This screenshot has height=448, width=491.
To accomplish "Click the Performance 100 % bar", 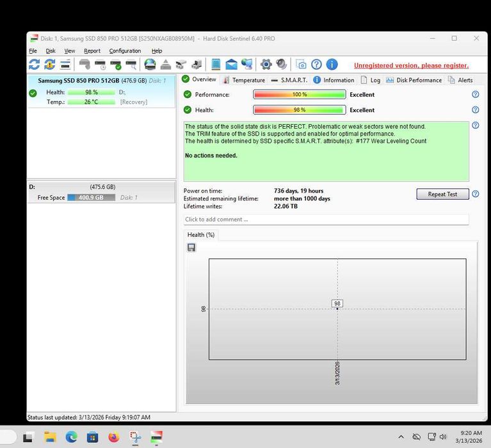I will tap(300, 94).
